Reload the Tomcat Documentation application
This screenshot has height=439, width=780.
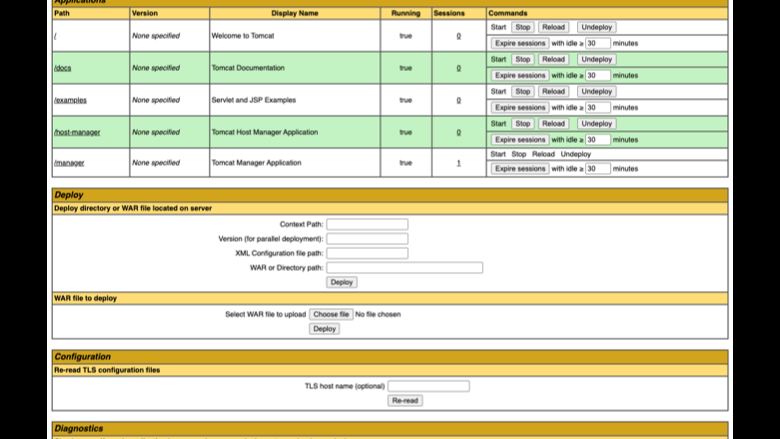coord(553,59)
